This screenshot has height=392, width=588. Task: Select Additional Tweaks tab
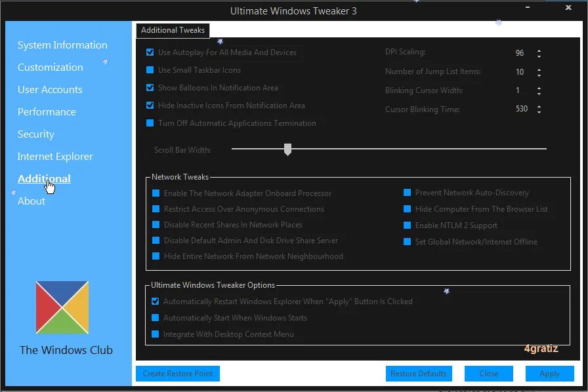pos(173,30)
